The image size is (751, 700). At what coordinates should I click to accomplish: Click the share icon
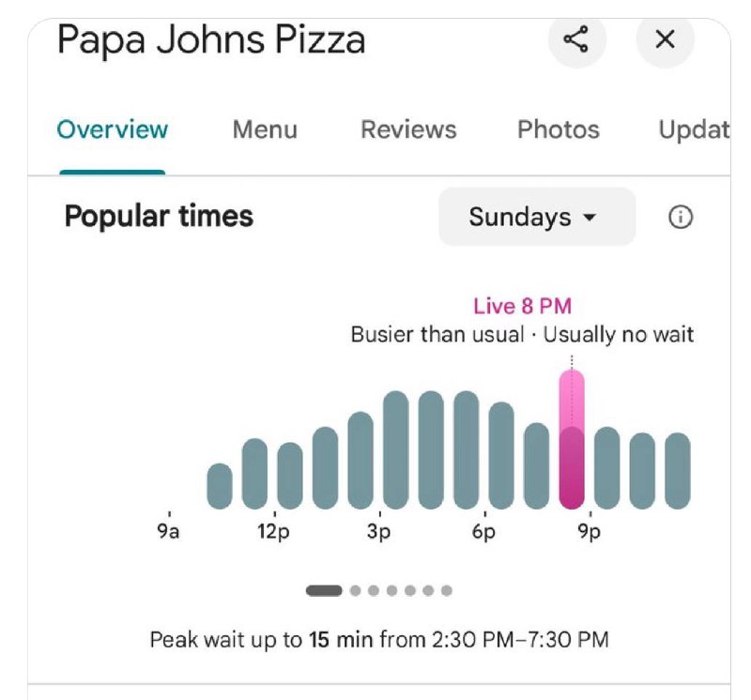click(575, 39)
